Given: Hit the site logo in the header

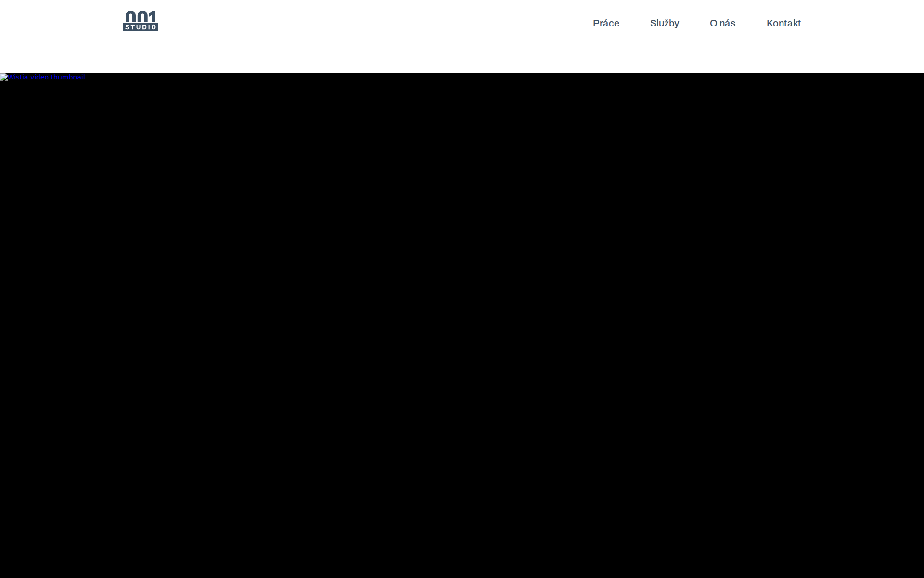Looking at the screenshot, I should coord(140,21).
